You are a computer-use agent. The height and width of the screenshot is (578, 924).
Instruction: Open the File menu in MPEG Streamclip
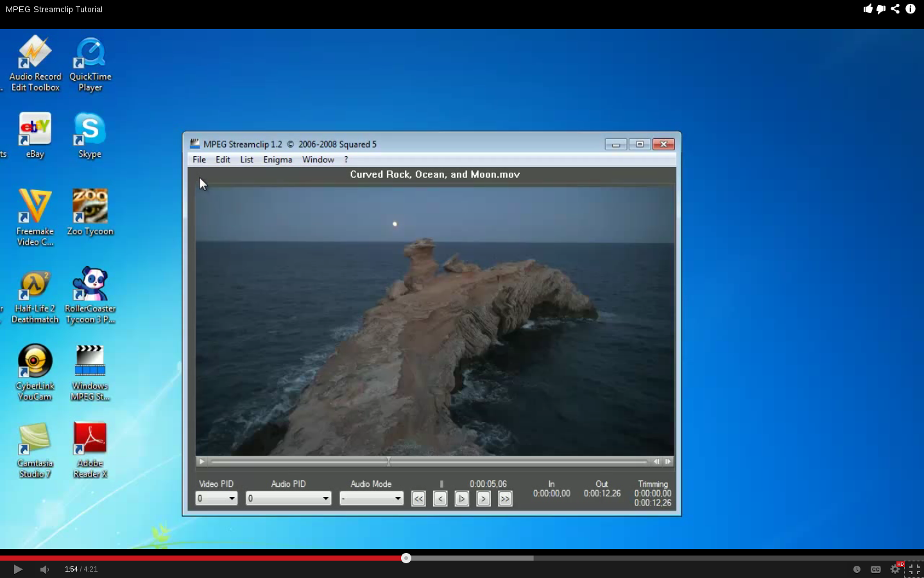tap(199, 160)
